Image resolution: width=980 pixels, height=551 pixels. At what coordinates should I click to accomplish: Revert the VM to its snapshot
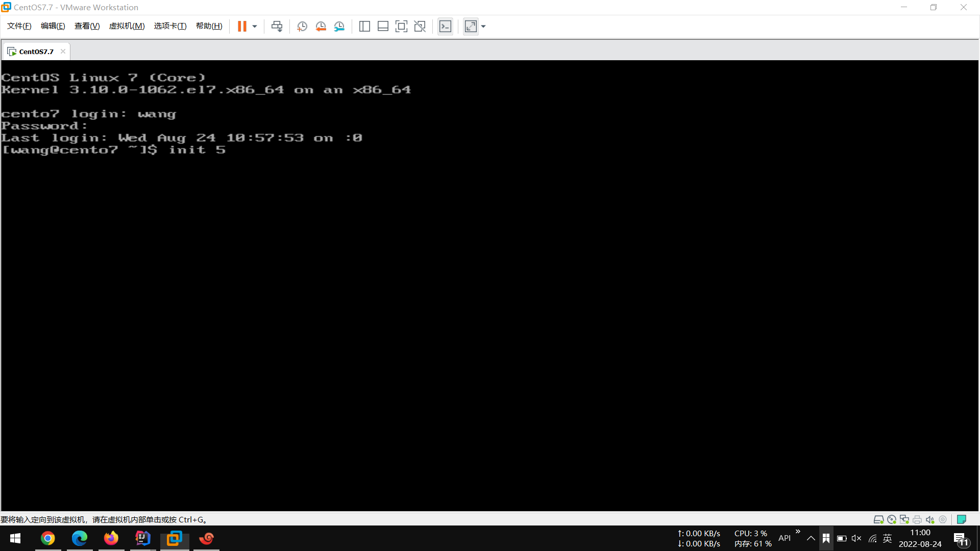[321, 26]
